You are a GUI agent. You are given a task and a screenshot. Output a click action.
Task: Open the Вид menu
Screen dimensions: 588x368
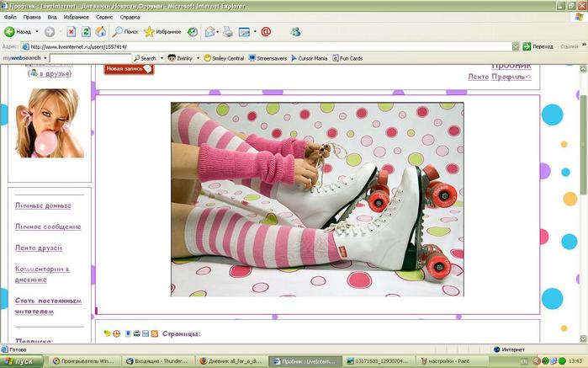click(52, 18)
